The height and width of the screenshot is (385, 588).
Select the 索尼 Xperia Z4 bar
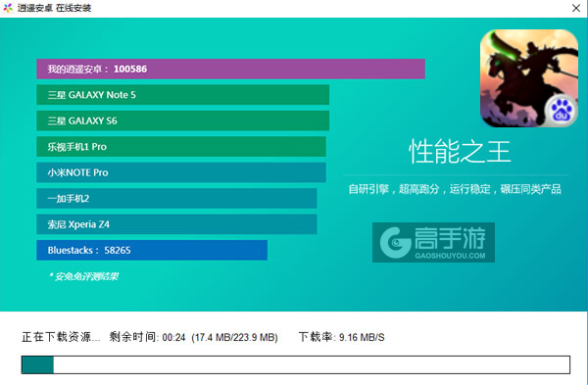176,224
